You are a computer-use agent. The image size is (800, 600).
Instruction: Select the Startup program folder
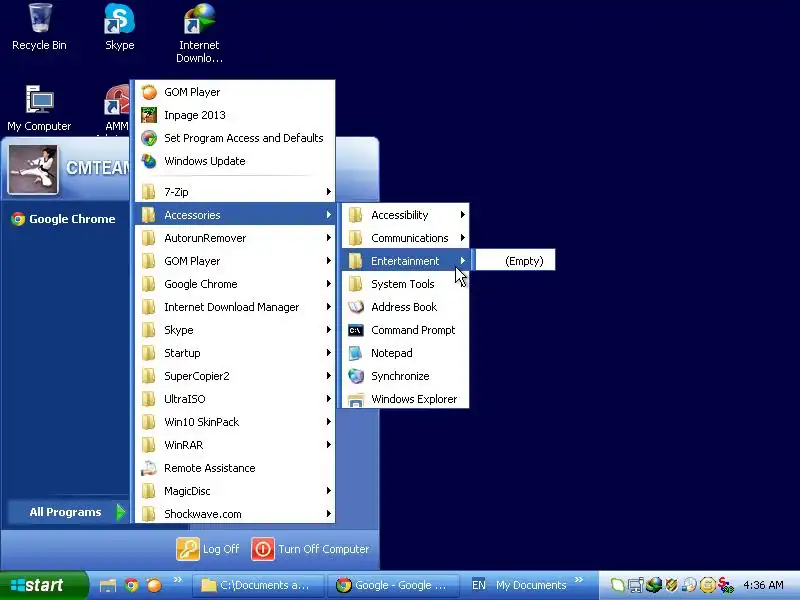tap(235, 353)
